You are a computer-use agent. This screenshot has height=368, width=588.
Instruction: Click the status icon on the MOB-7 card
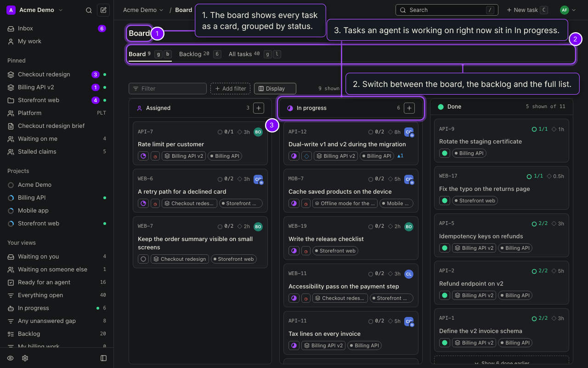click(294, 203)
